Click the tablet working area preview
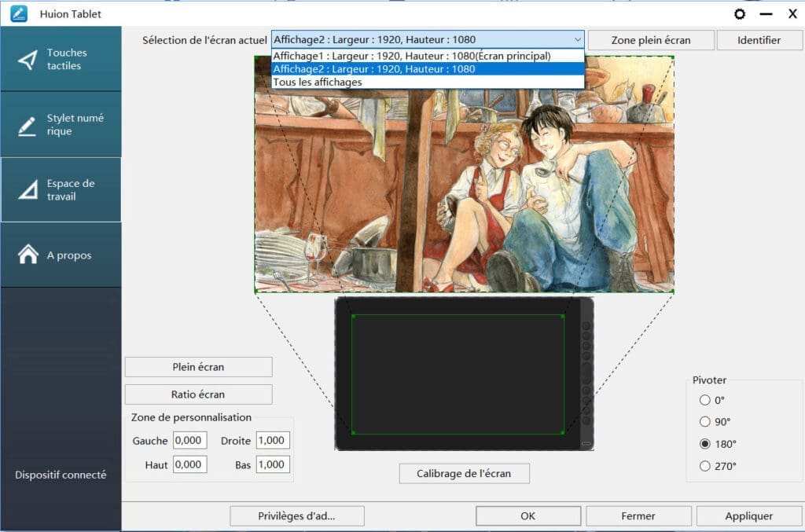Screen dimensions: 805x532 (458, 375)
